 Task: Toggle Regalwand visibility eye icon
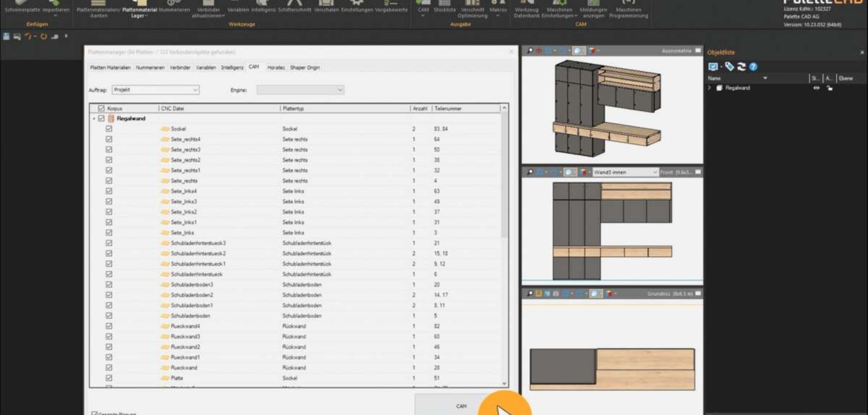pyautogui.click(x=816, y=88)
